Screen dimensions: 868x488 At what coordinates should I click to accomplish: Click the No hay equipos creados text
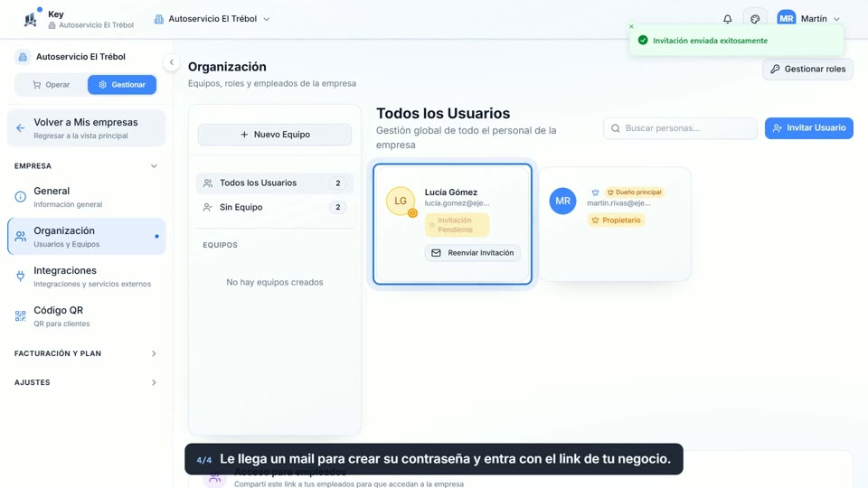pos(275,282)
